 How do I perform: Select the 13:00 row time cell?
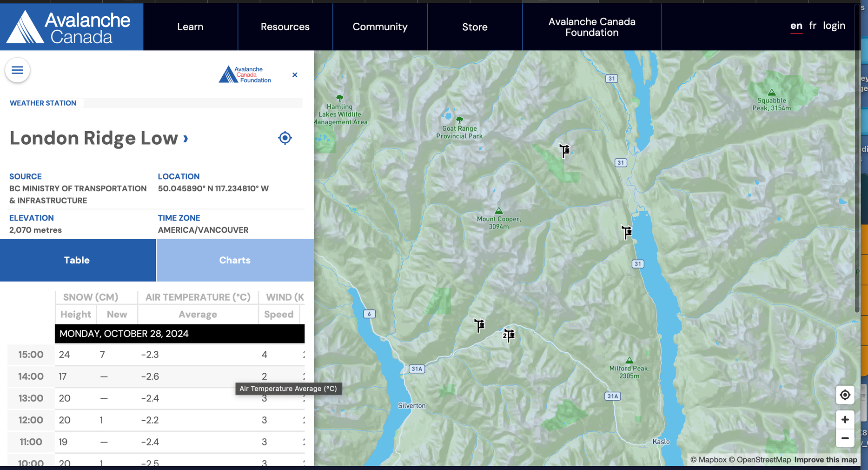31,398
